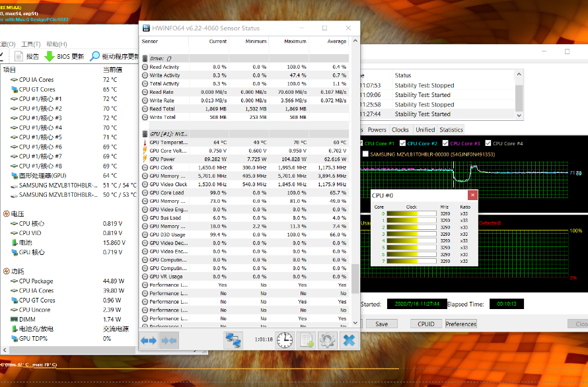Click the collapse columns arrows button in HWiNFO

point(168,341)
